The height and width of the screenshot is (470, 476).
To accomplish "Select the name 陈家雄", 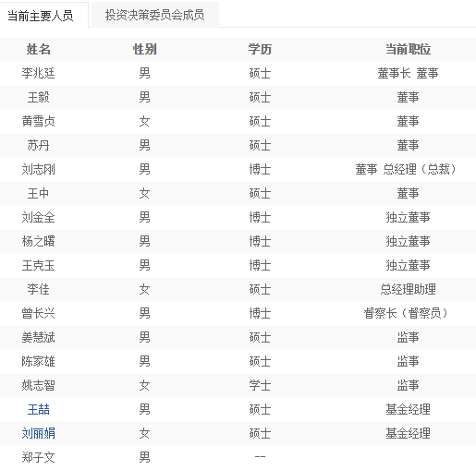I will click(x=39, y=361).
